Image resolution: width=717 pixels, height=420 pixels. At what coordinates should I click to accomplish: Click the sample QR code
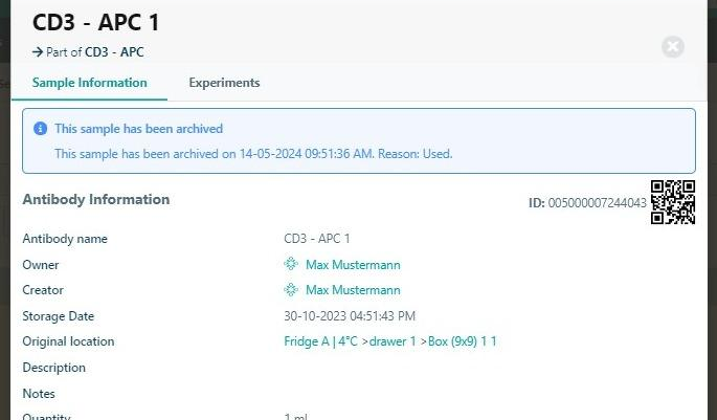pos(672,202)
